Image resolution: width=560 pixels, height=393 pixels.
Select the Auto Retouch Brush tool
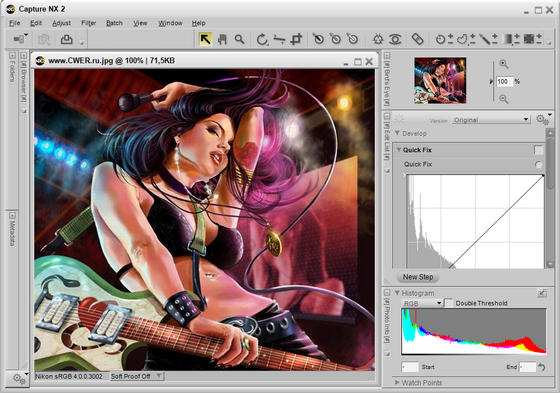coord(417,39)
